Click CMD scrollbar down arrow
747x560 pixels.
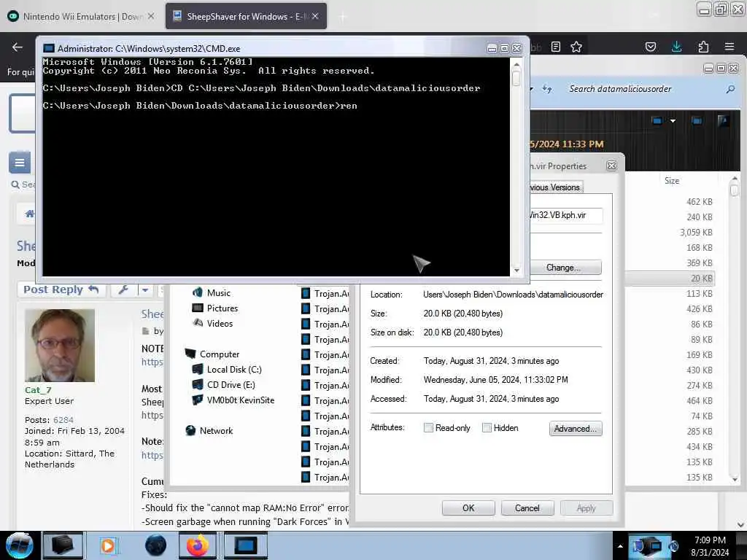pos(516,271)
